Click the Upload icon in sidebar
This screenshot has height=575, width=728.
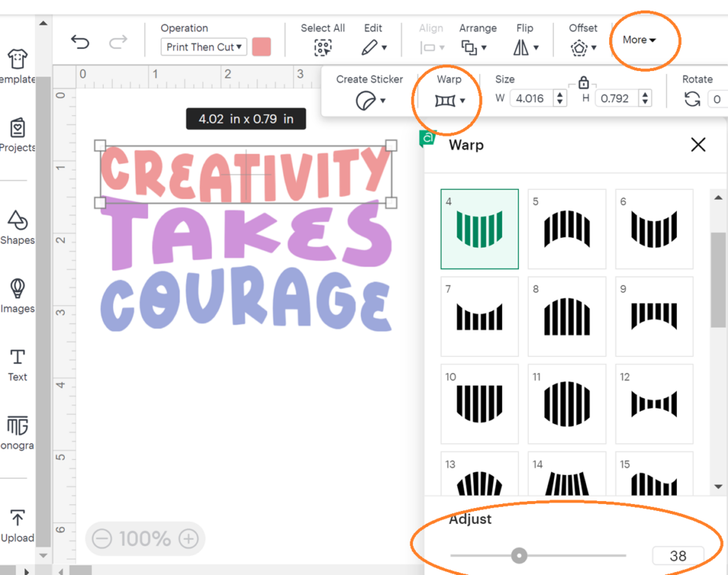click(x=17, y=518)
